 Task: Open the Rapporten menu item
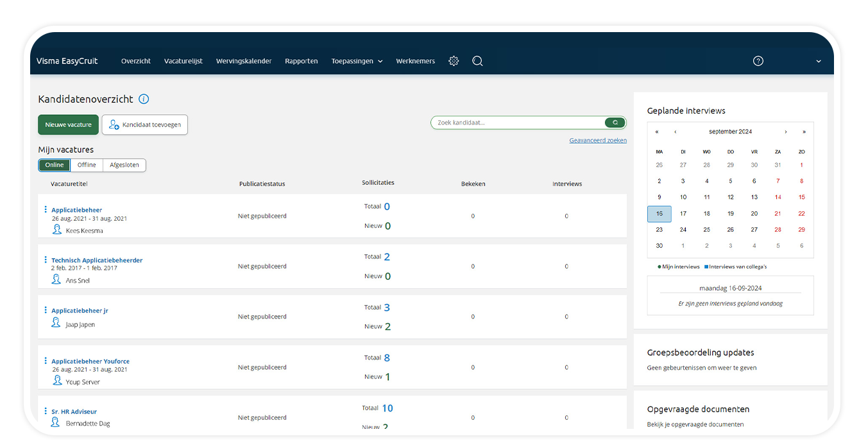point(301,61)
